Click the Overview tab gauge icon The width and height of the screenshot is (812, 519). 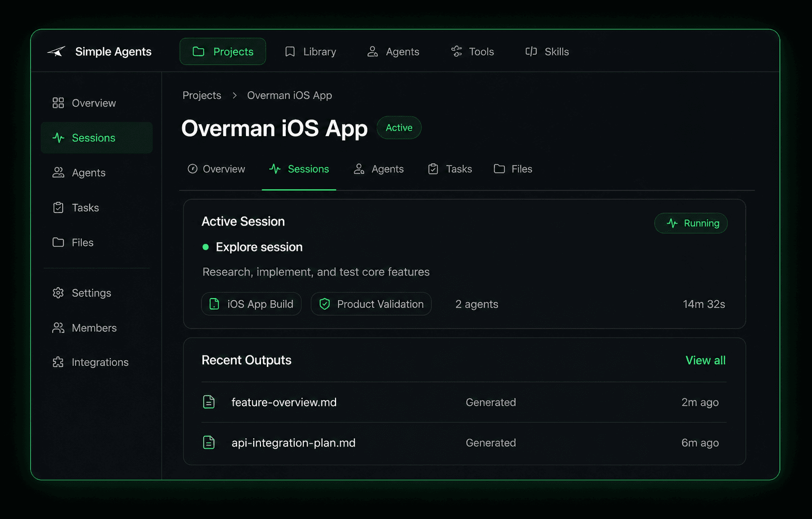(193, 169)
